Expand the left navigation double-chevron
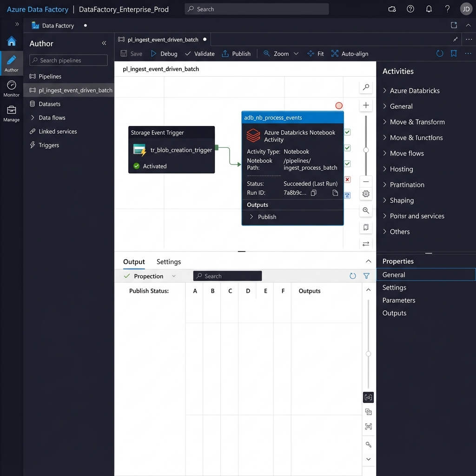 [x=17, y=24]
